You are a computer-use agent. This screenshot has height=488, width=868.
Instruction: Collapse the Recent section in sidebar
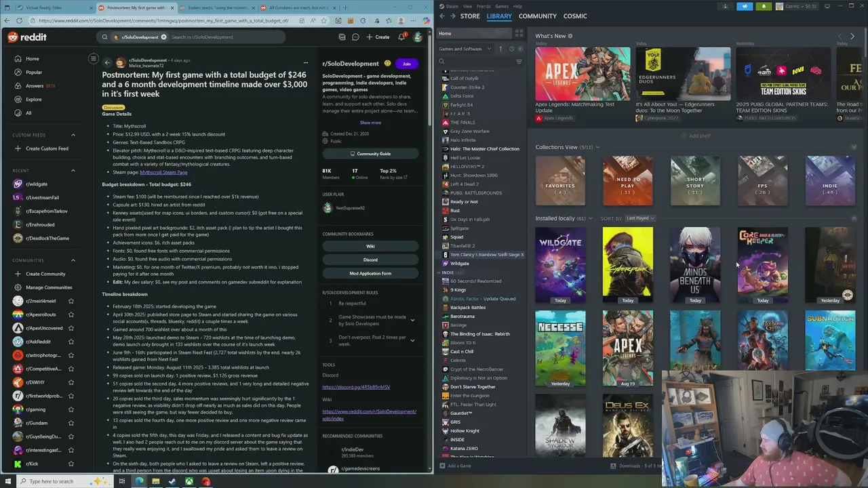(x=73, y=171)
